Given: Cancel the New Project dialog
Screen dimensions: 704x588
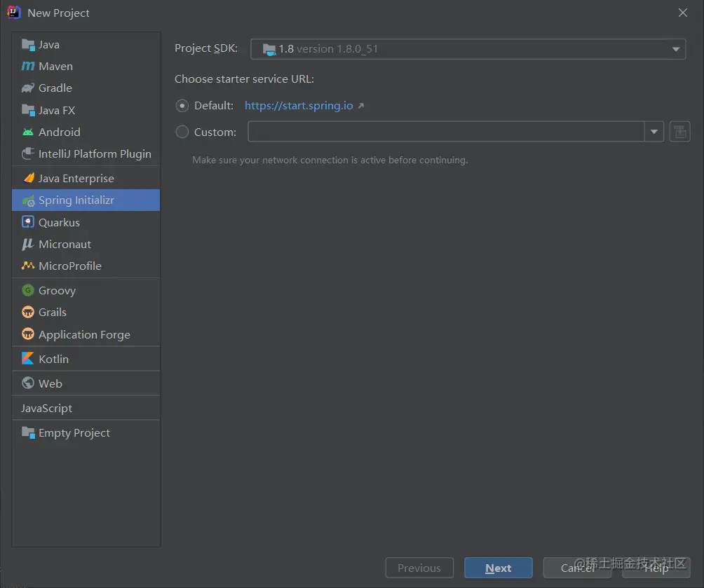Looking at the screenshot, I should 577,568.
